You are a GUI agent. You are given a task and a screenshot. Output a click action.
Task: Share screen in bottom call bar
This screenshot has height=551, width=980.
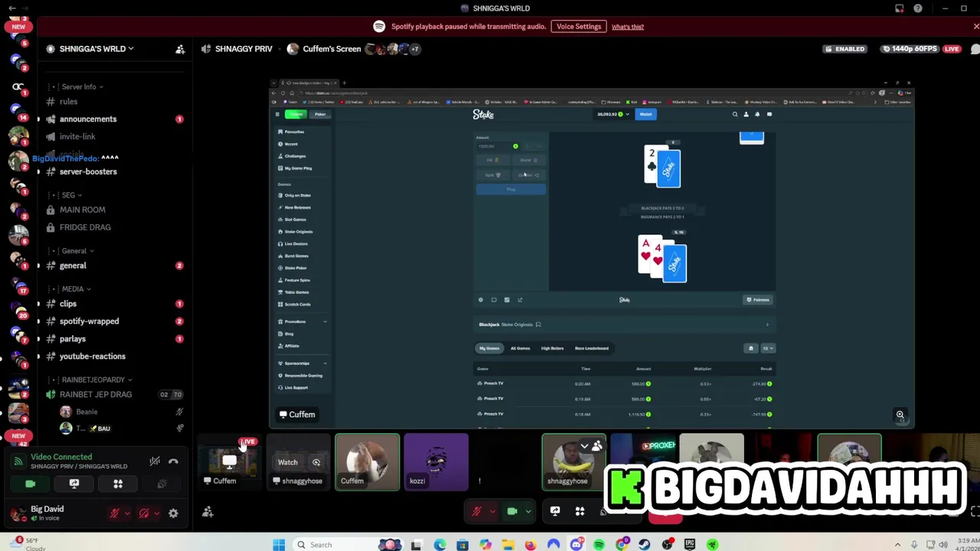click(555, 511)
